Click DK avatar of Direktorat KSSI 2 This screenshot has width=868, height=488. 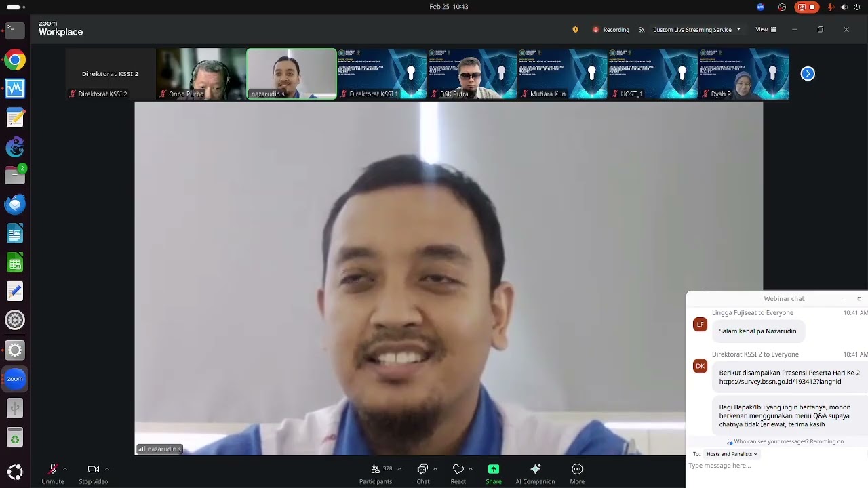pos(701,366)
